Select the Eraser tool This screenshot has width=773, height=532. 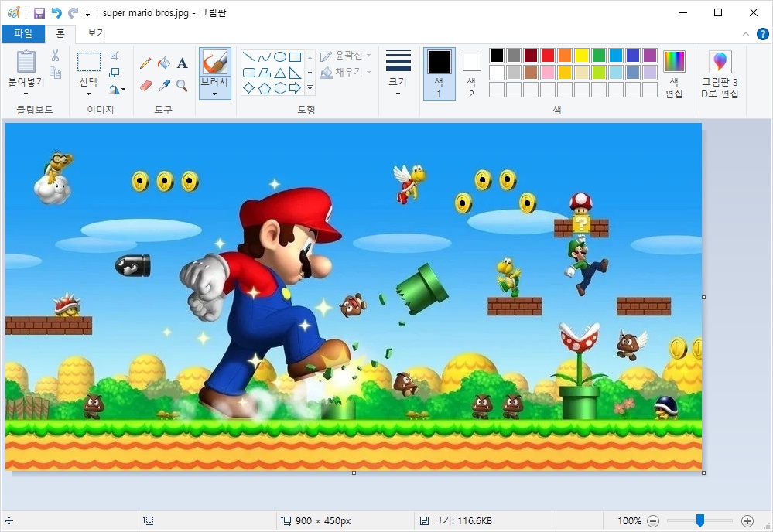point(146,86)
